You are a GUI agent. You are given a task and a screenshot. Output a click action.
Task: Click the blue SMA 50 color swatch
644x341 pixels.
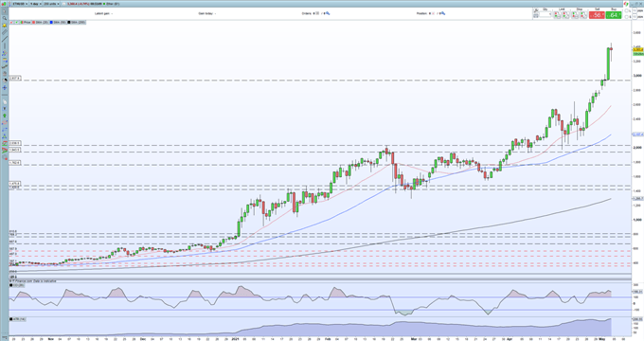coord(51,22)
